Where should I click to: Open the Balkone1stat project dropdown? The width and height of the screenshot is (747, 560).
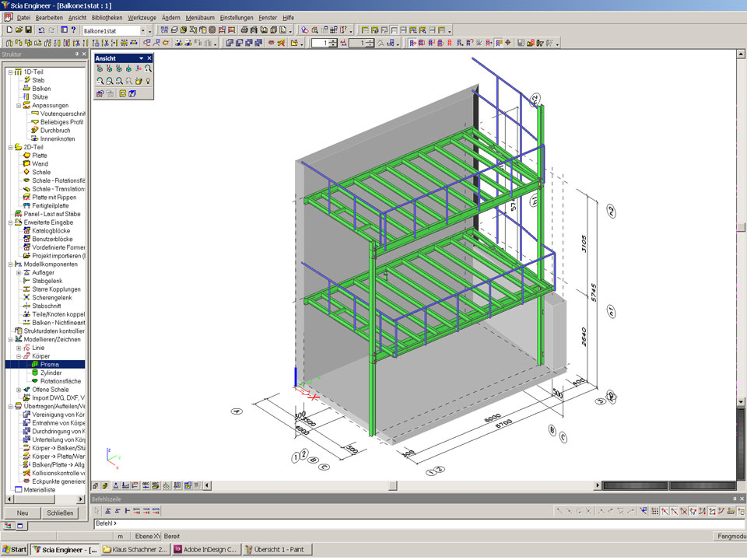point(142,30)
